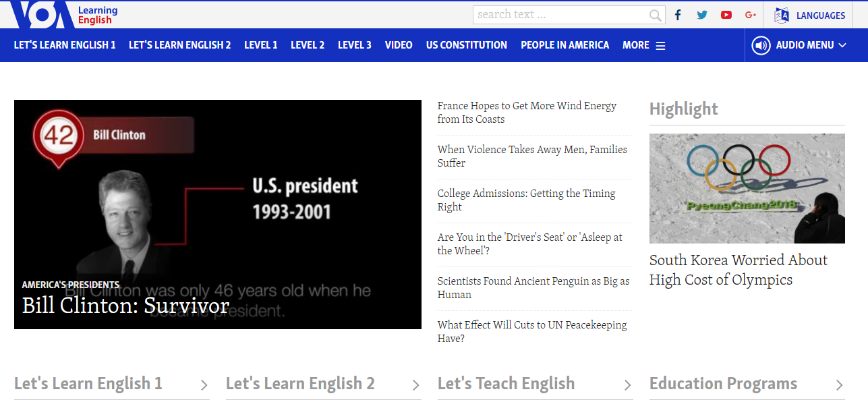Open the Education Programs section heading
Viewport: 868px width, 400px height.
723,384
